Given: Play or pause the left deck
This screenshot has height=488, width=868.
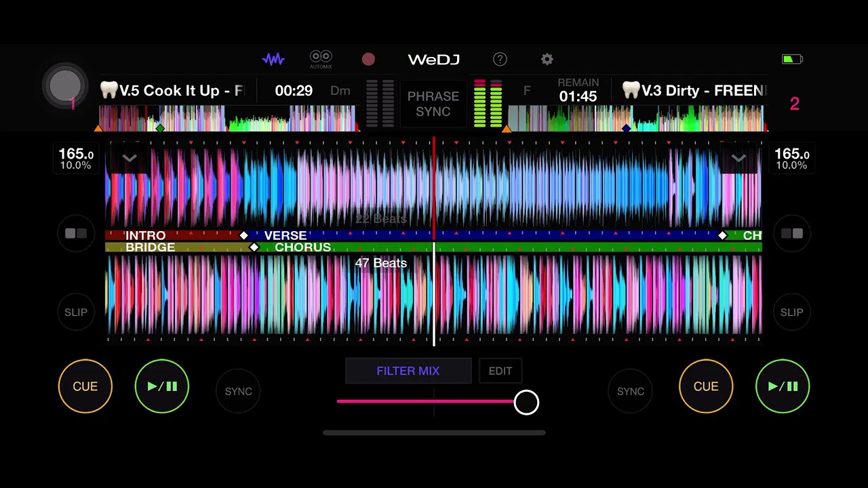Looking at the screenshot, I should [162, 386].
